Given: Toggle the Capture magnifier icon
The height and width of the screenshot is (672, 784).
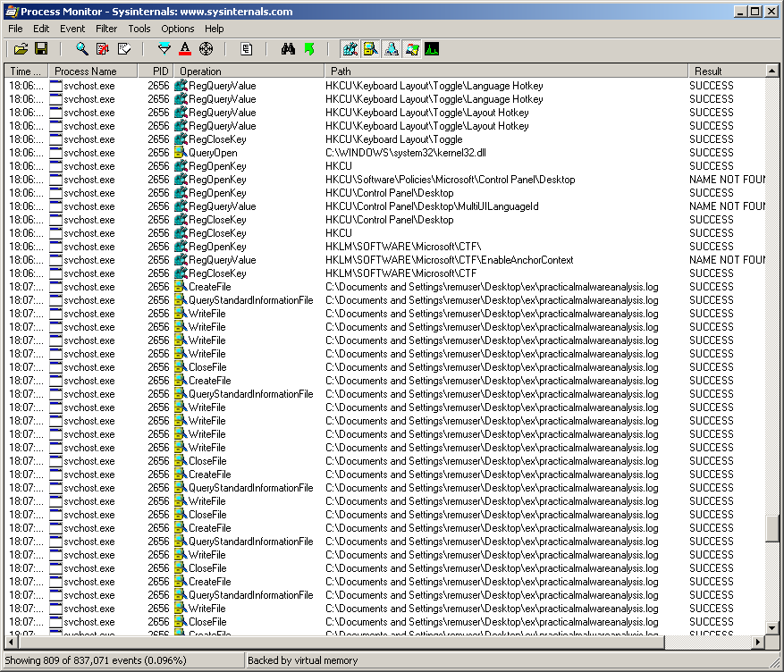Looking at the screenshot, I should (x=82, y=49).
